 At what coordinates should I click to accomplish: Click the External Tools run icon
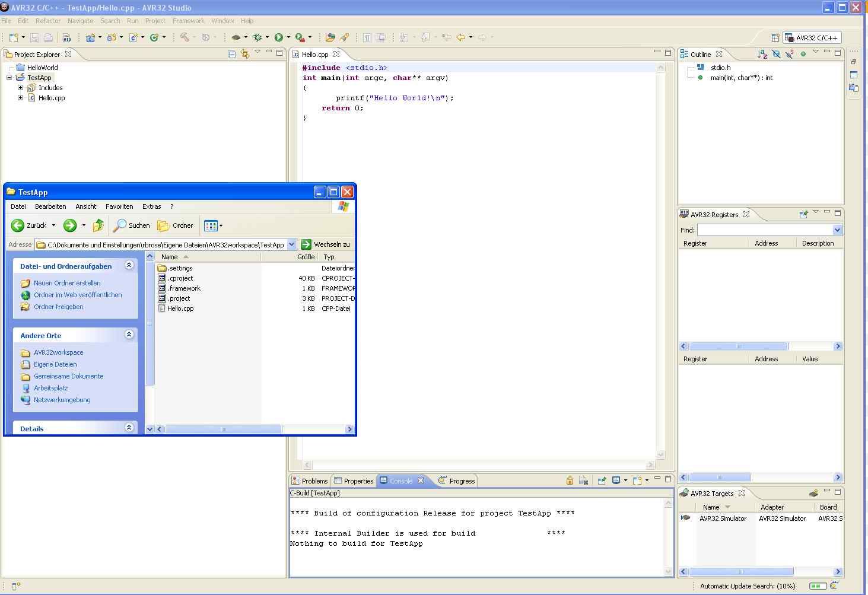(300, 37)
